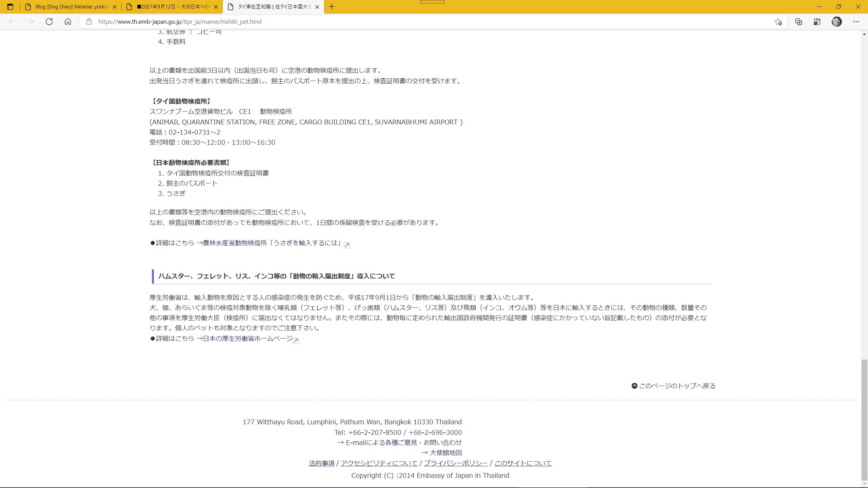Minimize the browser window
The width and height of the screenshot is (868, 488).
[x=819, y=7]
